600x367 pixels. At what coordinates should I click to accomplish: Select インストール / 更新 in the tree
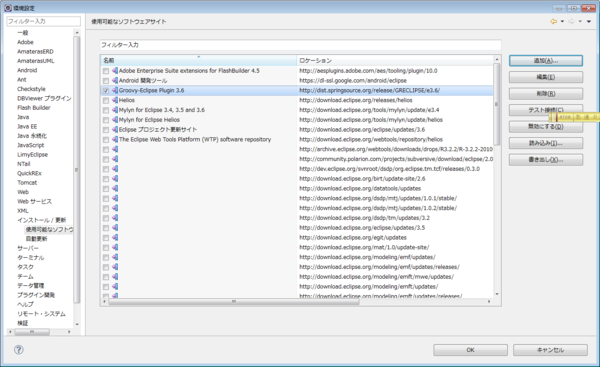[42, 220]
